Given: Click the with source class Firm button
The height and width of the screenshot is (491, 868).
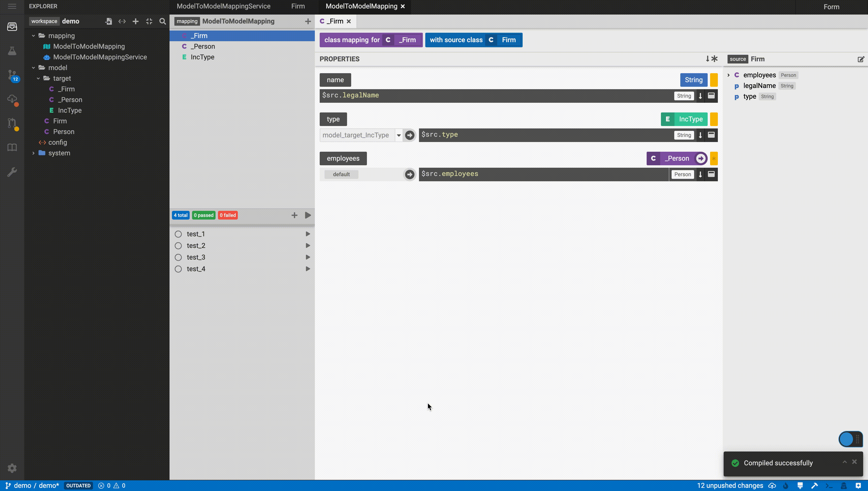Looking at the screenshot, I should 474,39.
